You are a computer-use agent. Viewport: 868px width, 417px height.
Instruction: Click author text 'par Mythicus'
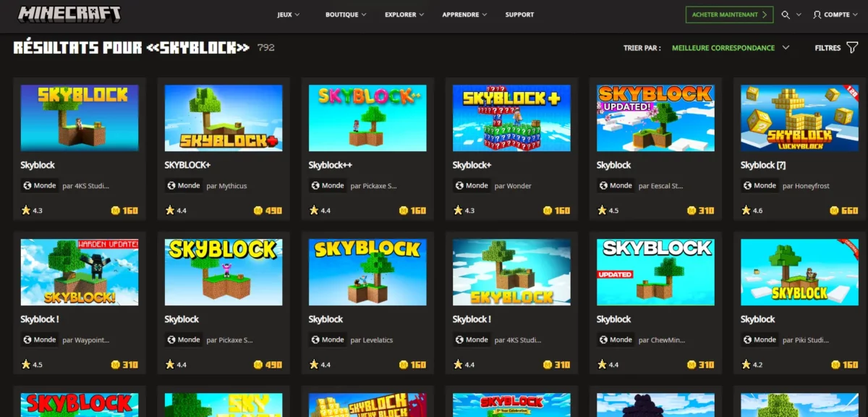(x=226, y=186)
